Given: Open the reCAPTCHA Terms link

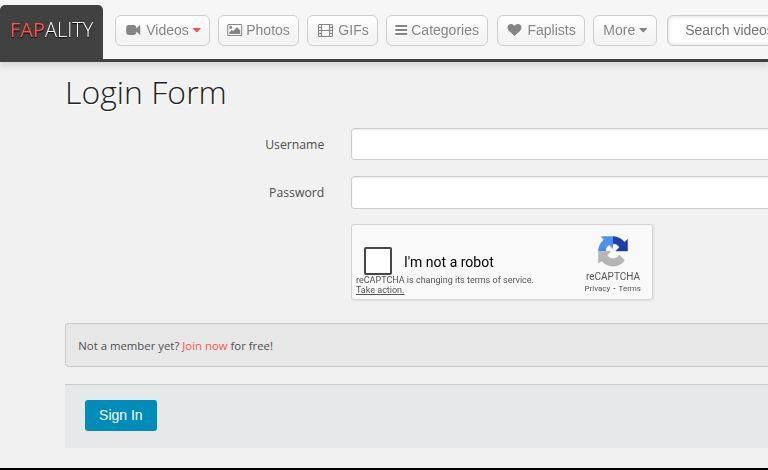Looking at the screenshot, I should [629, 288].
